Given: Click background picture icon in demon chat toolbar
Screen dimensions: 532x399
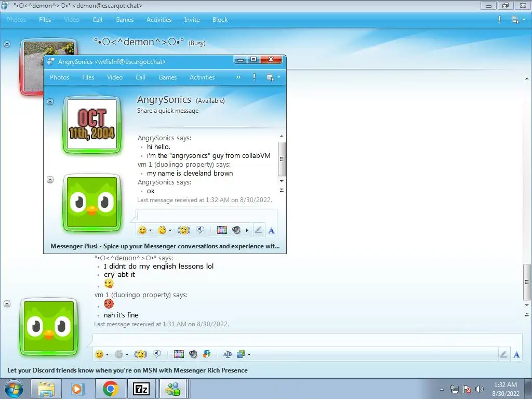Looking at the screenshot, I should point(241,354).
